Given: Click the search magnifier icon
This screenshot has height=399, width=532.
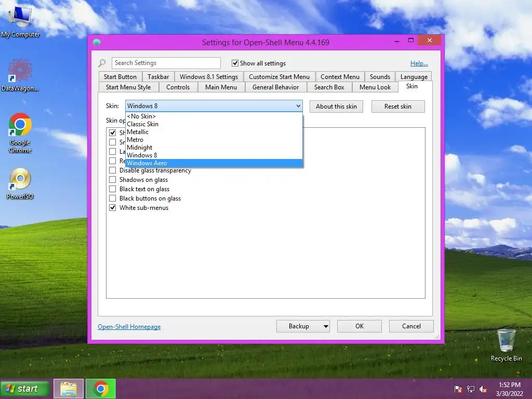Looking at the screenshot, I should 102,63.
